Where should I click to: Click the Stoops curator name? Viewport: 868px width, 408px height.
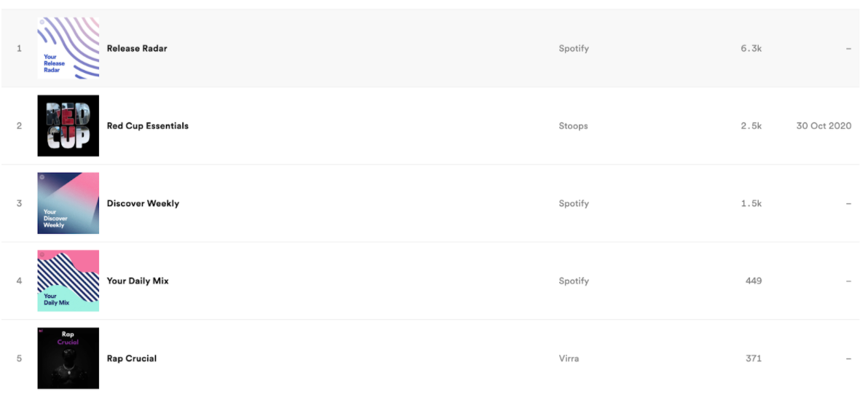[574, 125]
